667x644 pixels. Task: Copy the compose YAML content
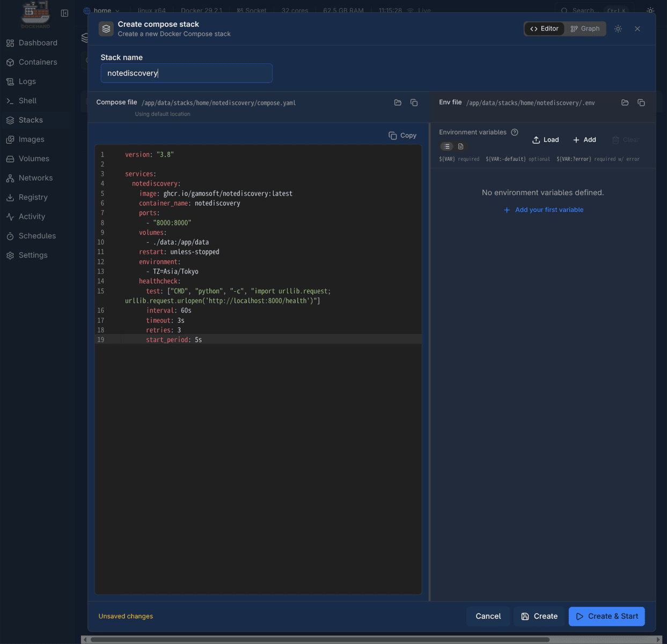402,136
